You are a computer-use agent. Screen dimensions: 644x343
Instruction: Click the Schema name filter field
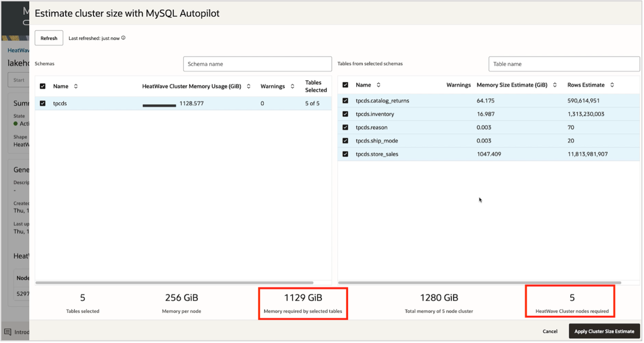[x=257, y=64]
